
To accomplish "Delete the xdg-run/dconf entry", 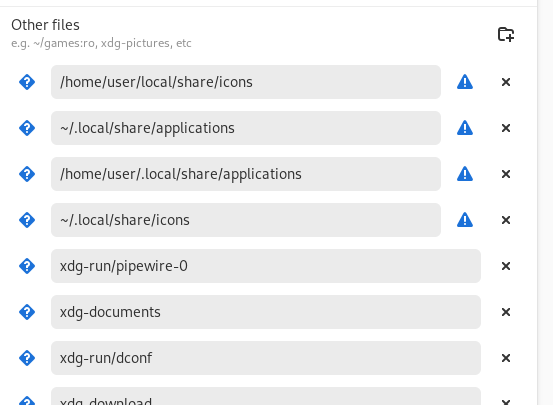I will coord(506,358).
